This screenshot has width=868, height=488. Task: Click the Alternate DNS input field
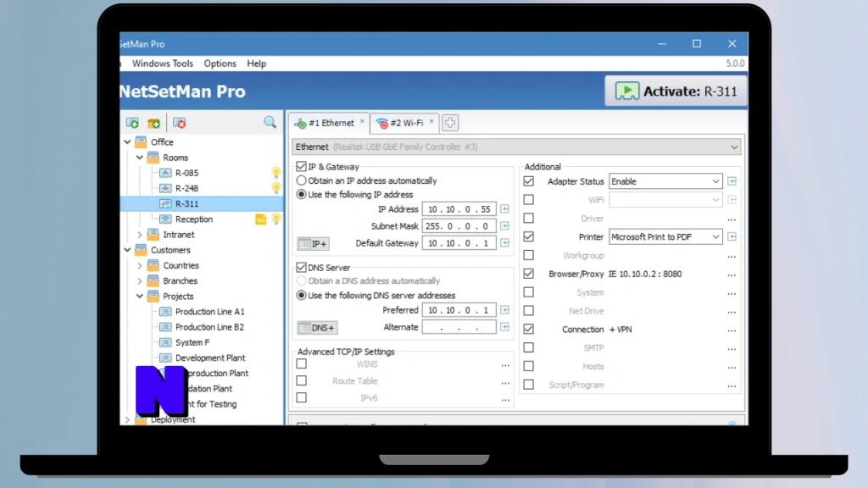click(459, 327)
